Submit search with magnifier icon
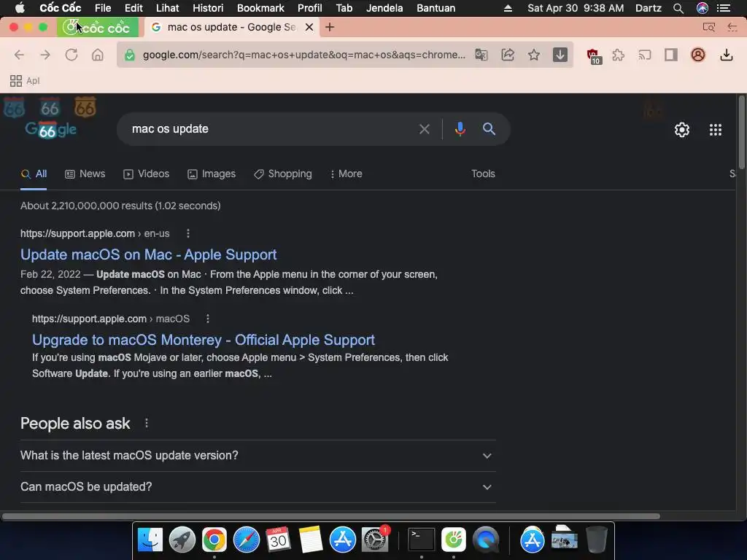Screen dimensions: 747x560 (489, 128)
